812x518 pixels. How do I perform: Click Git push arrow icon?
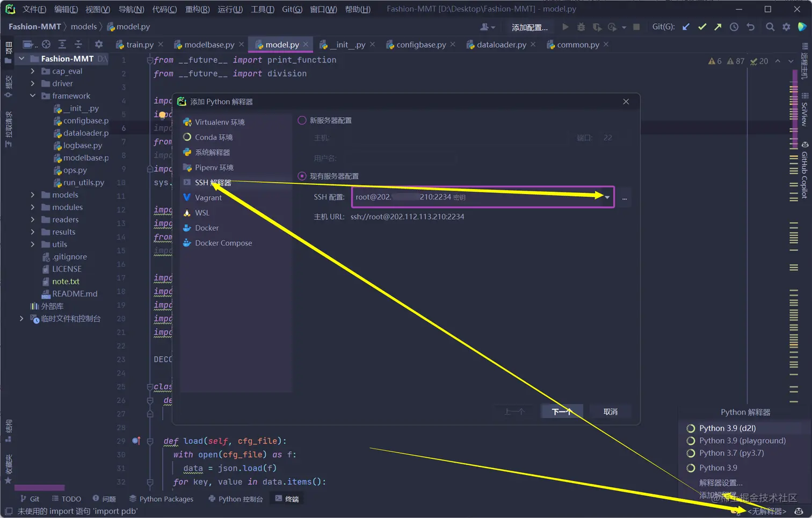pyautogui.click(x=718, y=27)
